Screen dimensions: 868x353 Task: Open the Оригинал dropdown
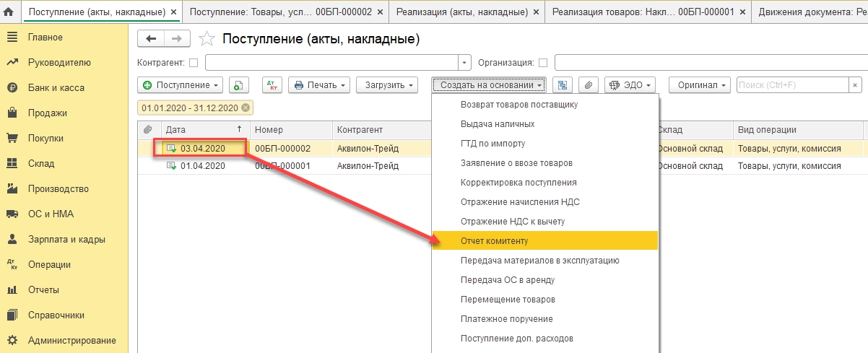[x=700, y=85]
